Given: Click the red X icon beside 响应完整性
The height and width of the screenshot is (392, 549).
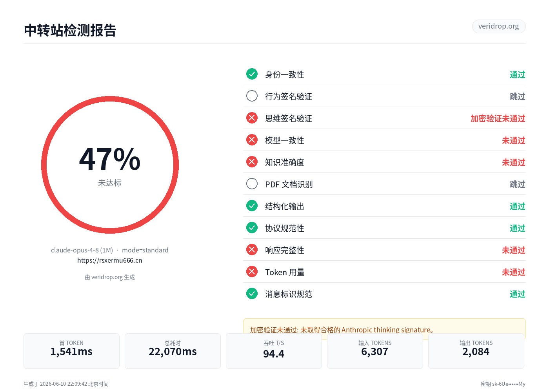Looking at the screenshot, I should (x=252, y=250).
